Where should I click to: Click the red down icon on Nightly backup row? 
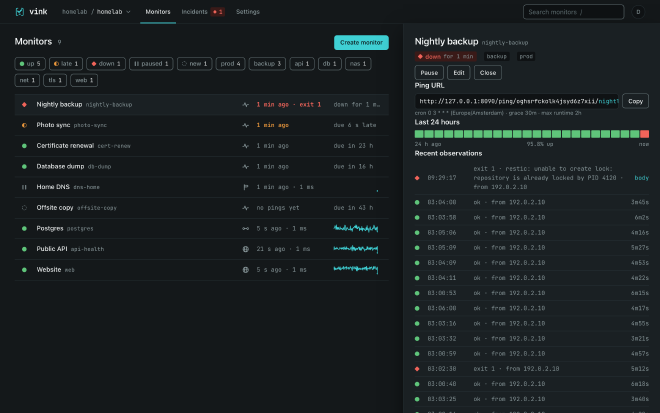[24, 104]
